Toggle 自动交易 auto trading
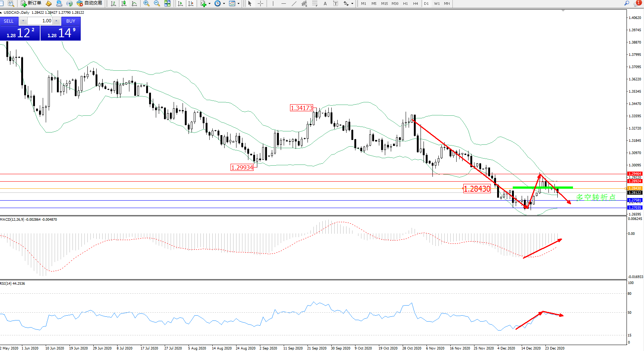The height and width of the screenshot is (351, 644). tap(89, 3)
